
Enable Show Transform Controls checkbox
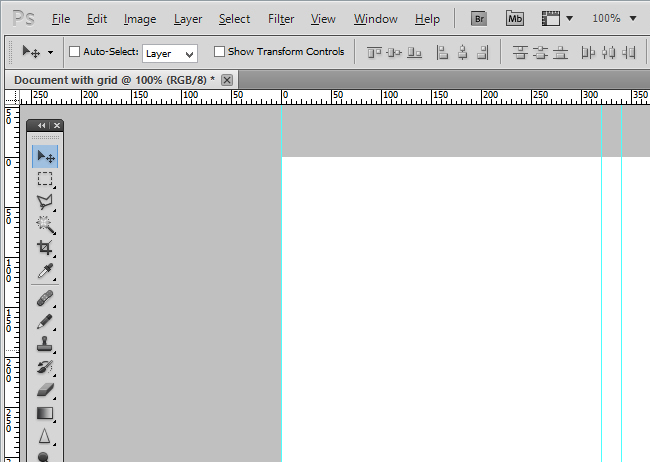219,52
